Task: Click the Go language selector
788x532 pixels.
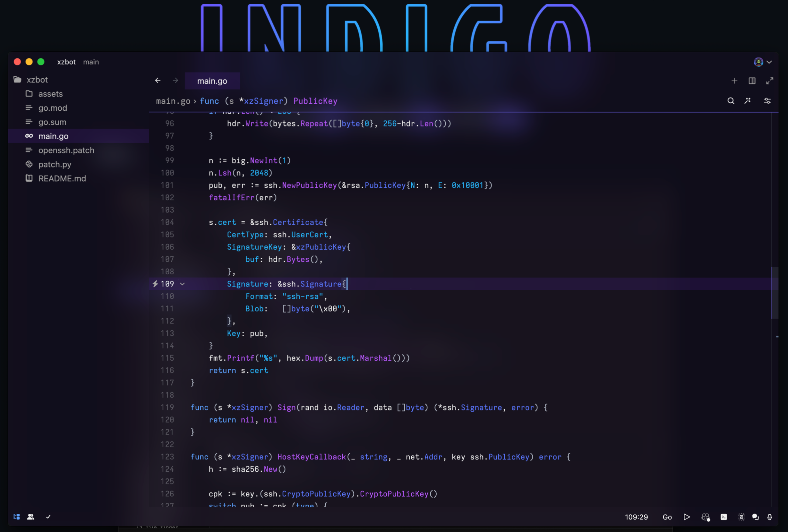Action: pos(667,517)
